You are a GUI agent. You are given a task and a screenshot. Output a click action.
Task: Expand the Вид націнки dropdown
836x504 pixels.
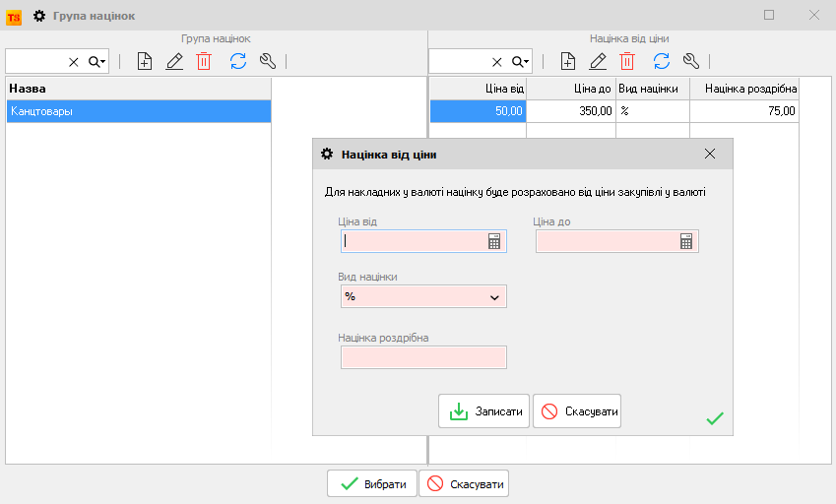tap(494, 297)
